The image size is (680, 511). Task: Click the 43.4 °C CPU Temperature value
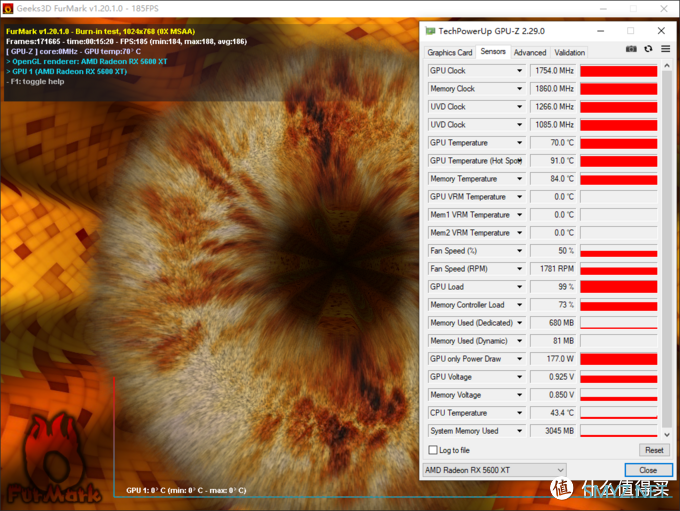(553, 413)
